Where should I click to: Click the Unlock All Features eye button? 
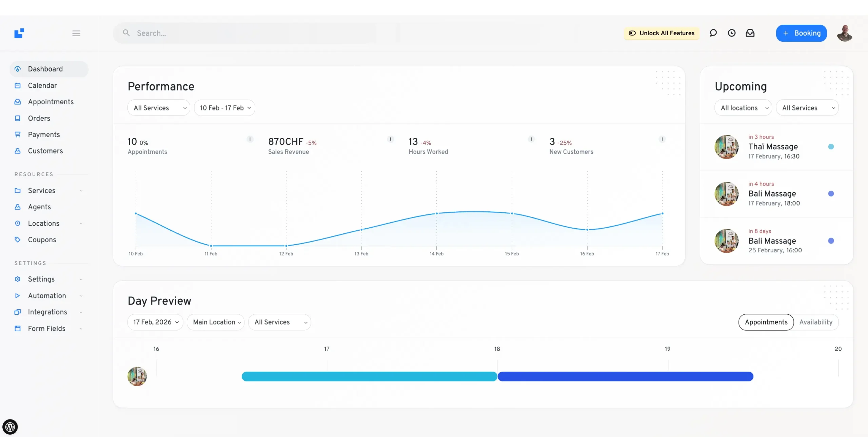click(x=662, y=33)
